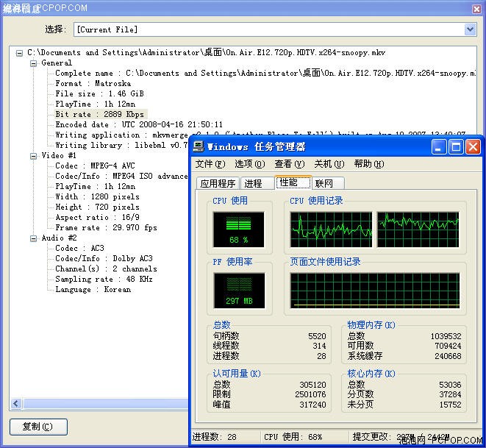Select the Video #1 tree item label
This screenshot has width=486, height=448.
click(59, 156)
